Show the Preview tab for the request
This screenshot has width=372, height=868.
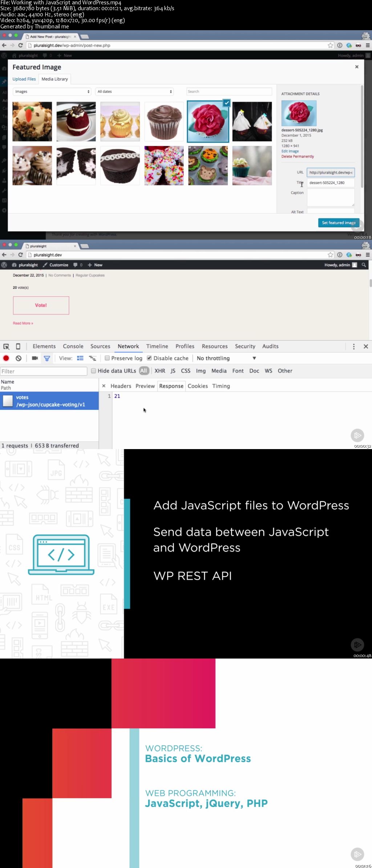tap(145, 386)
